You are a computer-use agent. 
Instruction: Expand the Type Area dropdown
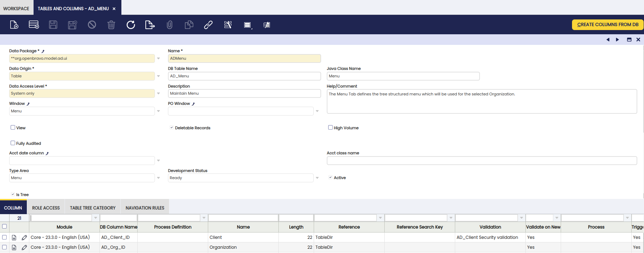pos(158,178)
